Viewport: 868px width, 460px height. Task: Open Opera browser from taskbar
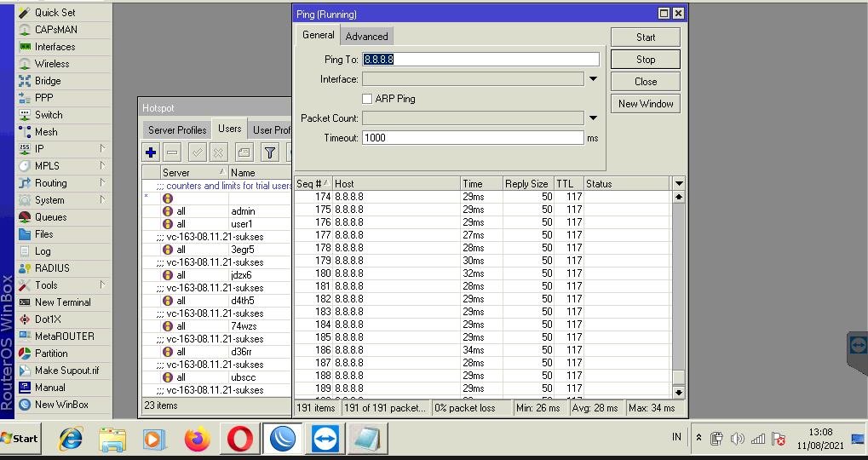click(x=240, y=440)
